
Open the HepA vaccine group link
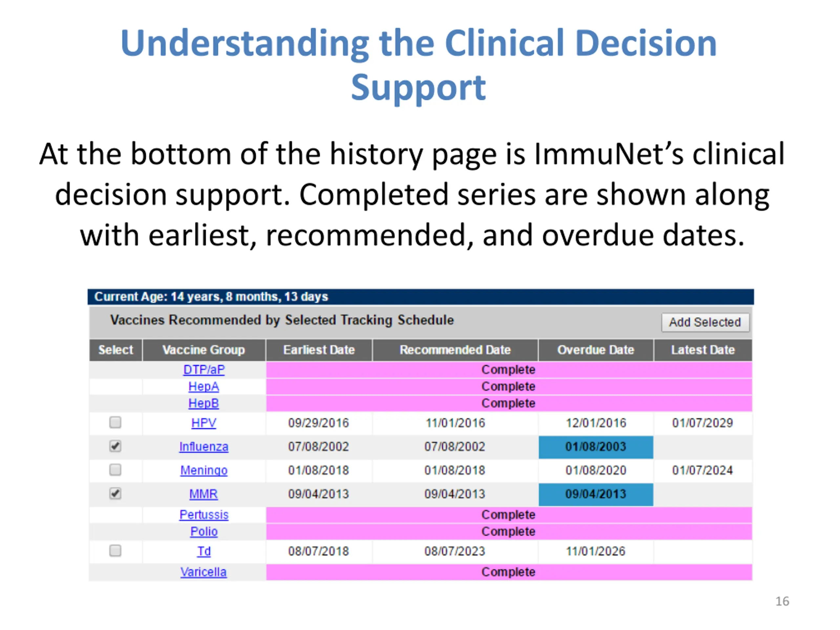coord(204,386)
